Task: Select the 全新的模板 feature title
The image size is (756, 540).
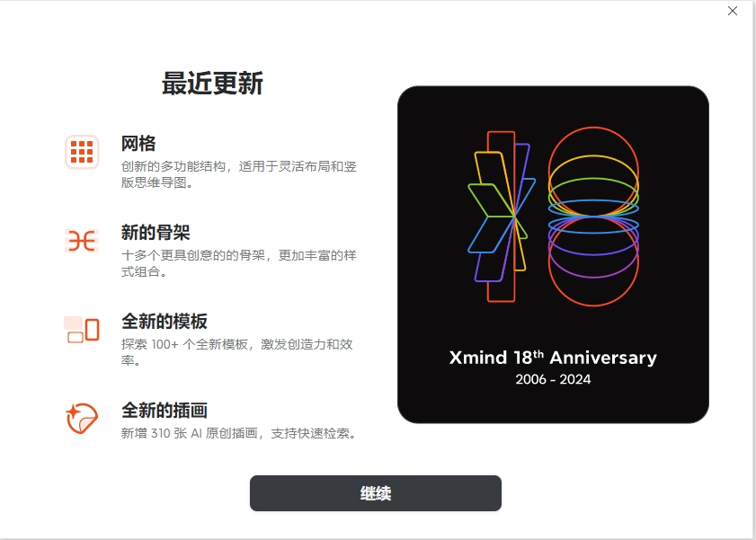Action: point(165,322)
